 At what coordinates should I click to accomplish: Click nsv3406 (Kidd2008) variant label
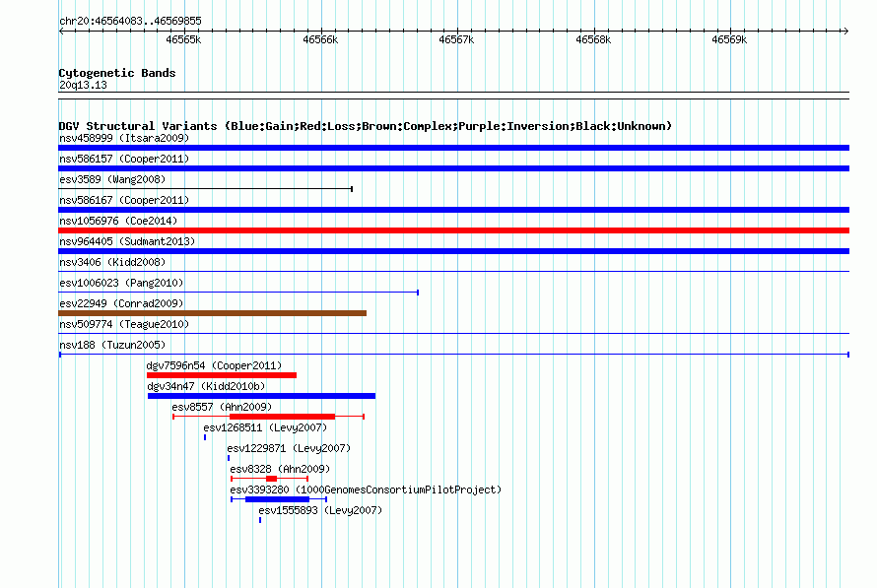coord(112,262)
